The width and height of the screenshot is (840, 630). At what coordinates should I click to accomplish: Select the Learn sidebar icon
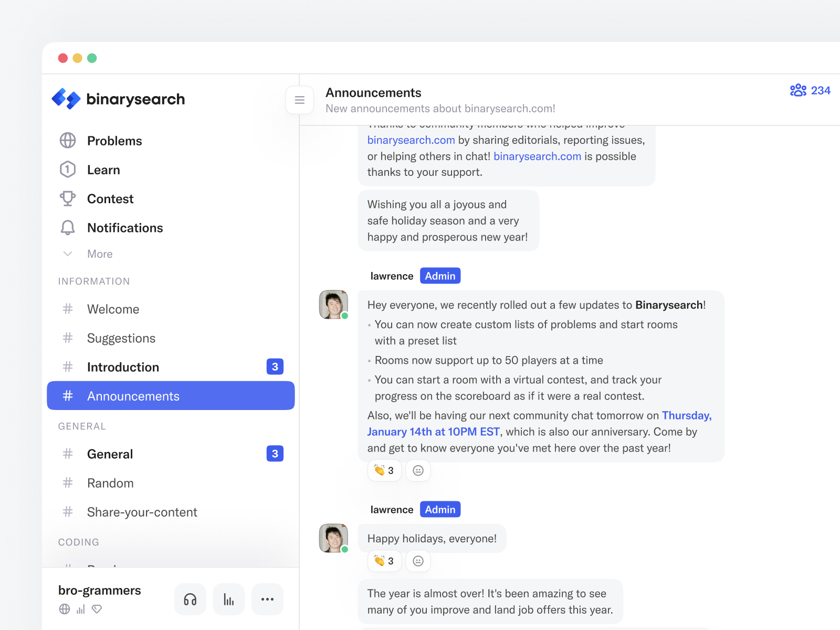tap(68, 169)
